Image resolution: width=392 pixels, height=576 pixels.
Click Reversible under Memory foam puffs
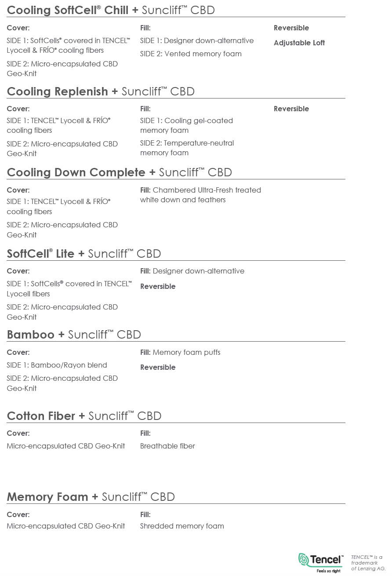pyautogui.click(x=158, y=368)
